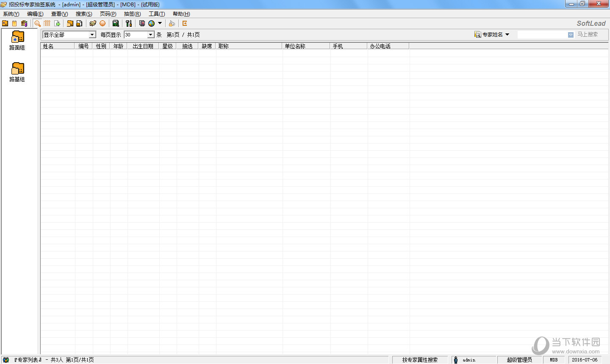Click the 超级管理员 status bar entry

pyautogui.click(x=519, y=360)
